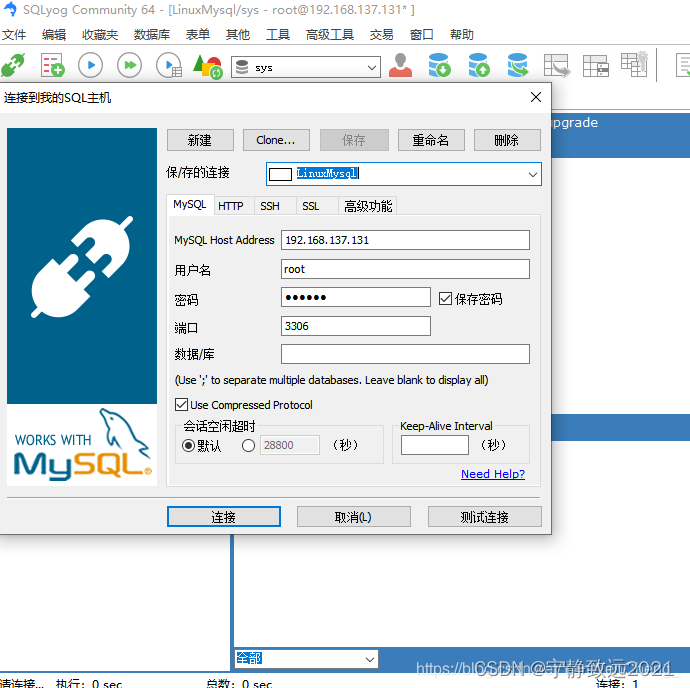Open the 交易 menu
Screen dimensions: 690x688
click(382, 34)
